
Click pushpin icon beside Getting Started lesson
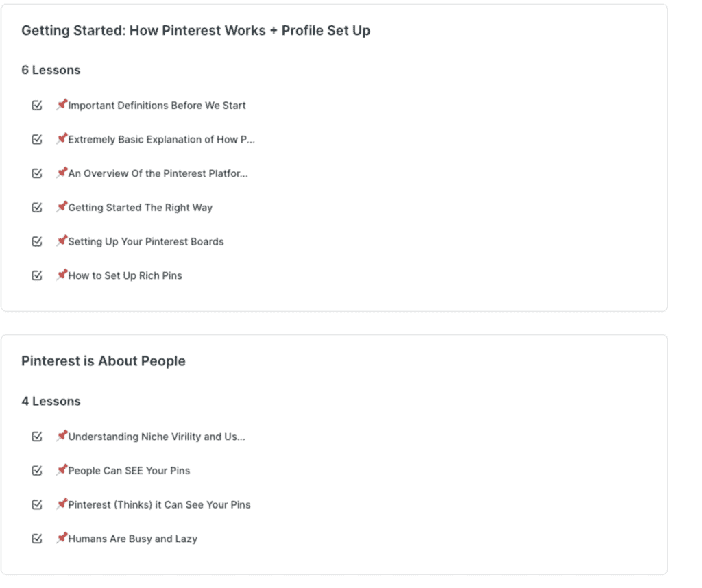click(x=62, y=207)
